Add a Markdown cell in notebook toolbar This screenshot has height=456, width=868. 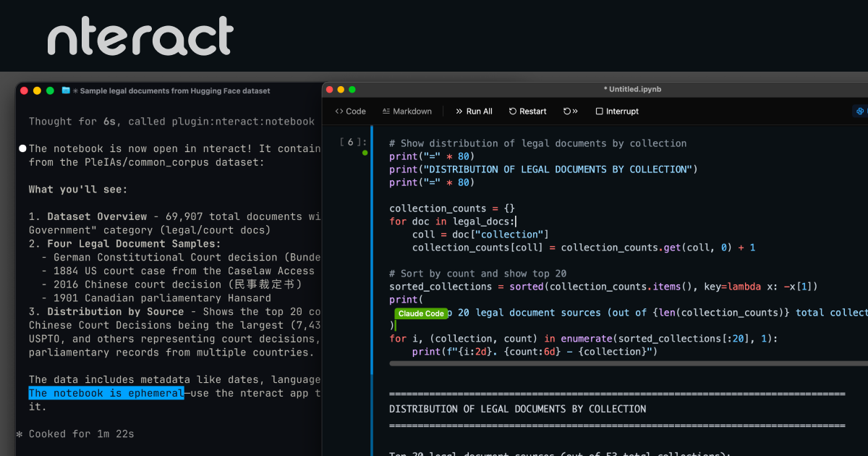point(407,111)
